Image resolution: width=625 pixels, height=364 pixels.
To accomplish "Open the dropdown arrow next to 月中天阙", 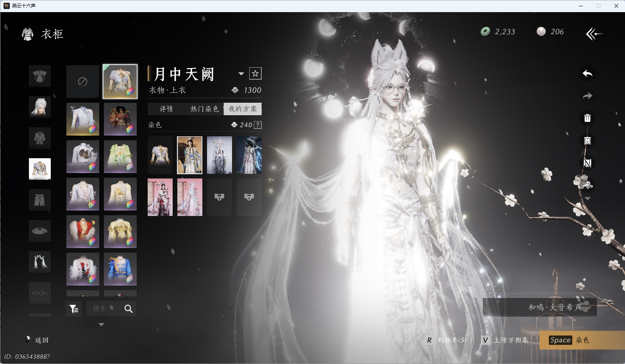I will pos(241,73).
